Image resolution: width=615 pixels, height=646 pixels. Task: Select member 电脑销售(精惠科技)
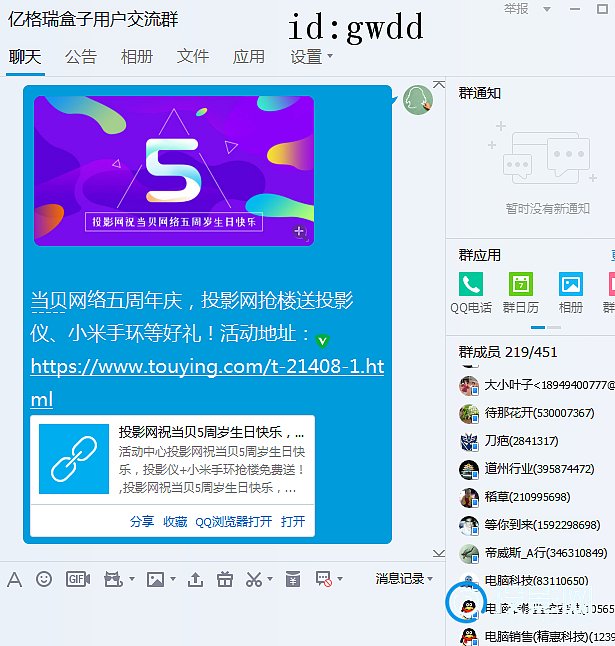[x=536, y=637]
